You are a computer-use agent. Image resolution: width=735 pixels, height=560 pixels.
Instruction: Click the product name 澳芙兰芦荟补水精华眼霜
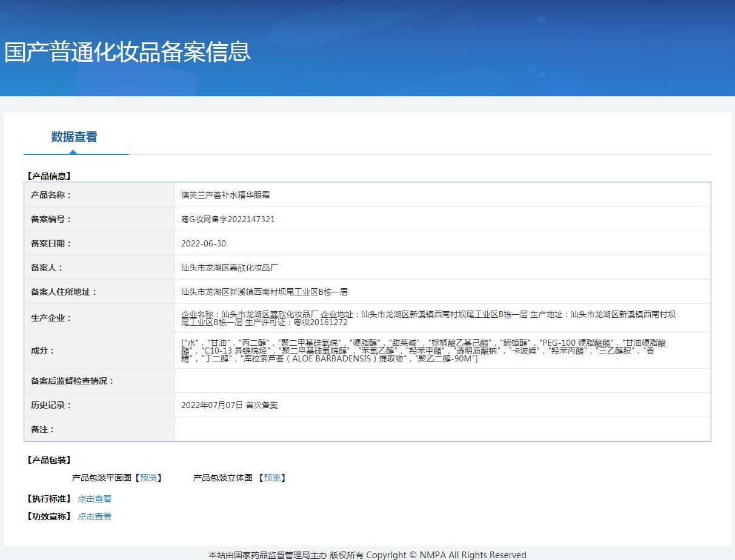[x=225, y=195]
